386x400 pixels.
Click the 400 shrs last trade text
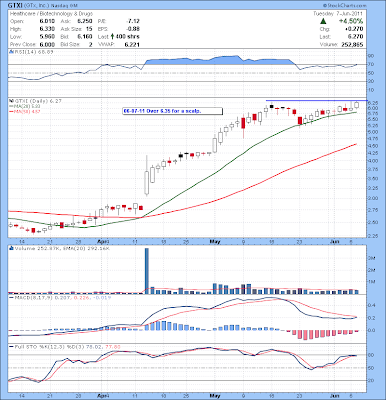pyautogui.click(x=128, y=36)
